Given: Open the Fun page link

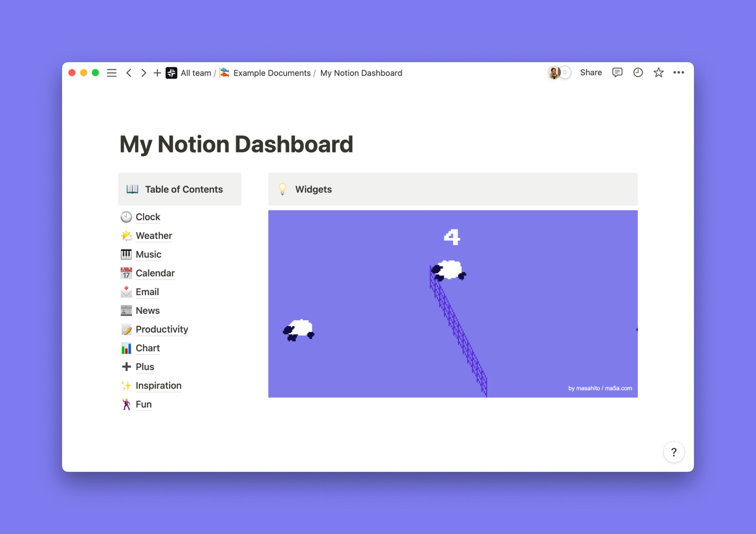Looking at the screenshot, I should tap(143, 404).
